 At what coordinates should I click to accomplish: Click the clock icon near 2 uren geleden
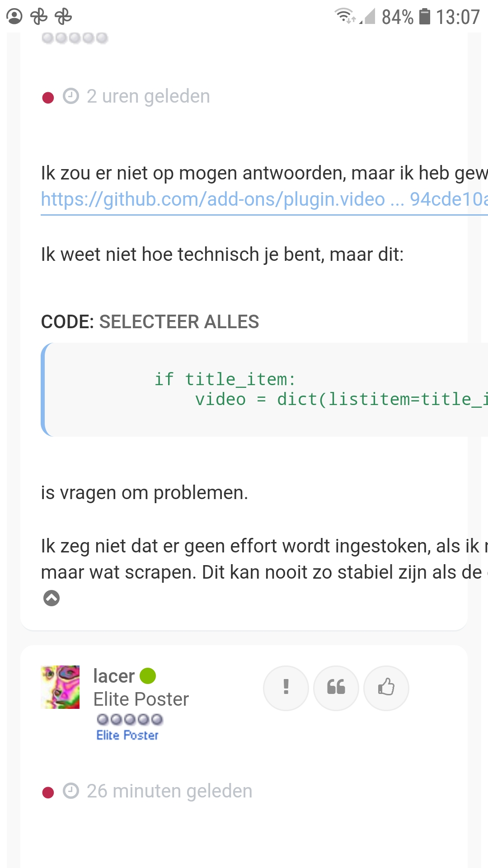coord(71,96)
